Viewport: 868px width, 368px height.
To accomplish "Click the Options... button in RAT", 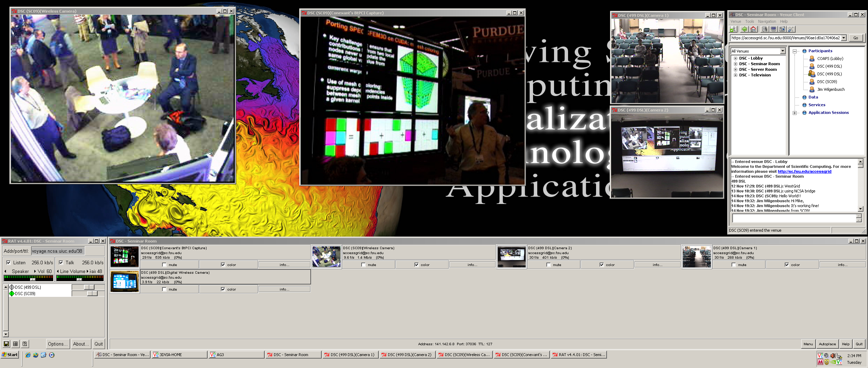I will click(x=58, y=344).
